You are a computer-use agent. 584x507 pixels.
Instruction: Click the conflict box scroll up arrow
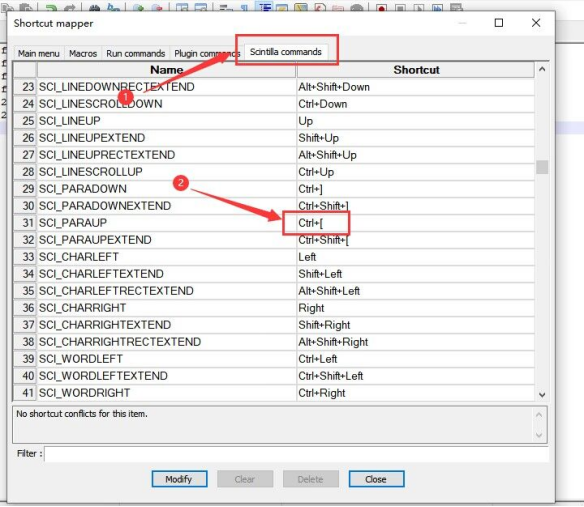pos(539,414)
